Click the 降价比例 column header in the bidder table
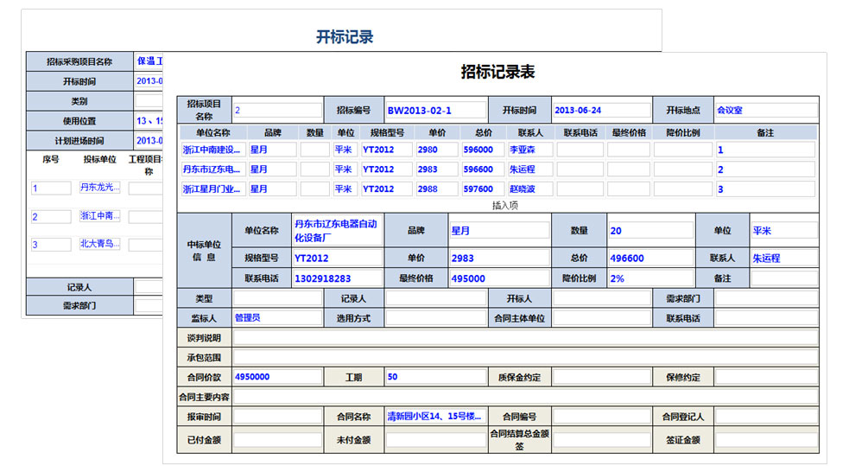This screenshot has width=868, height=466. point(683,133)
